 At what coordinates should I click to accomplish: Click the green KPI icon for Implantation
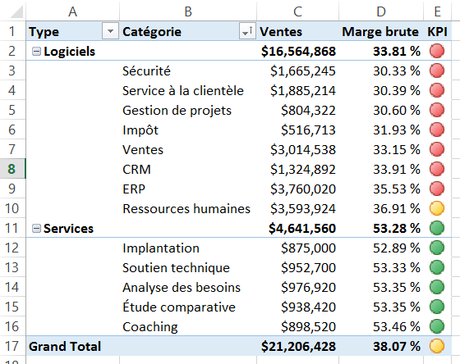[437, 248]
